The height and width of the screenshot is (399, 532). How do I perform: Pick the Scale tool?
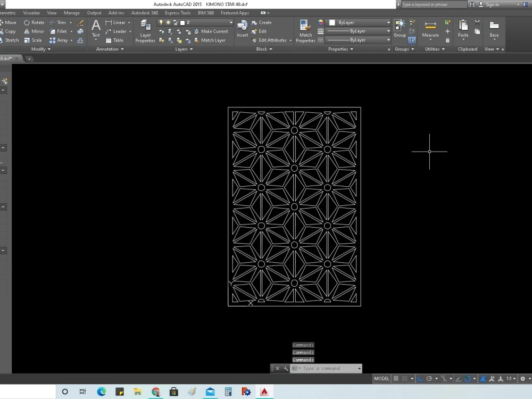pos(33,40)
